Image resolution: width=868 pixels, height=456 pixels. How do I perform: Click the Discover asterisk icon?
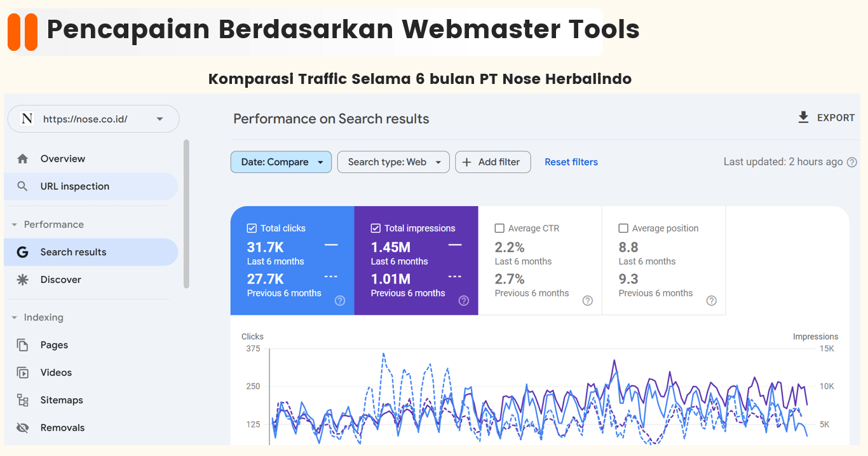click(x=23, y=280)
